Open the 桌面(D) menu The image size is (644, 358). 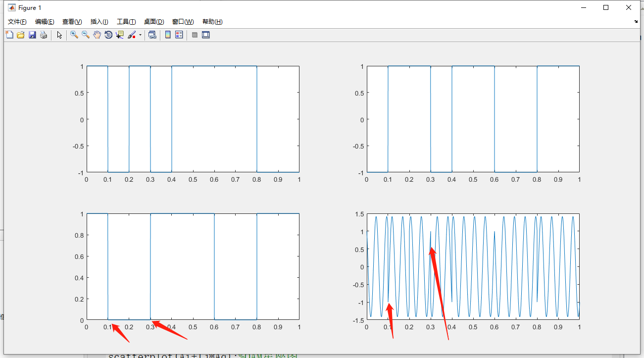coord(154,22)
